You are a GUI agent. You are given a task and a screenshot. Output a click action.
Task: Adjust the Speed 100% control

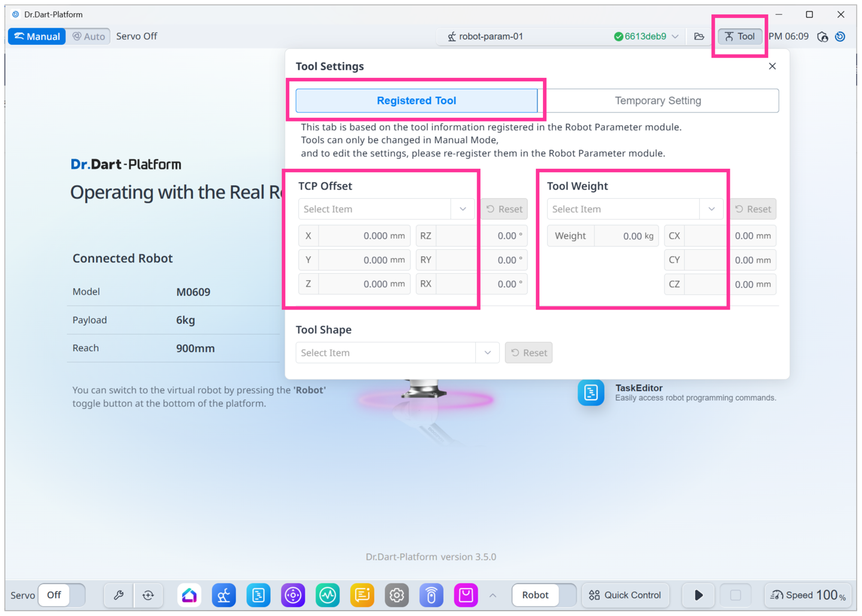click(808, 595)
